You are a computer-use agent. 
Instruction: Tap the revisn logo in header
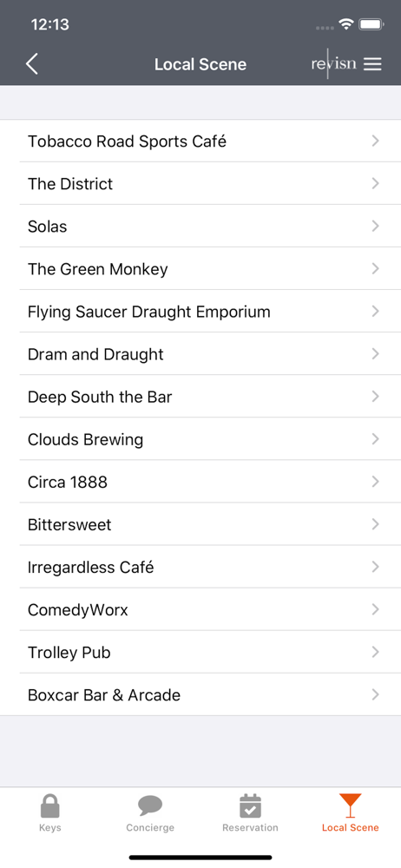(x=333, y=63)
